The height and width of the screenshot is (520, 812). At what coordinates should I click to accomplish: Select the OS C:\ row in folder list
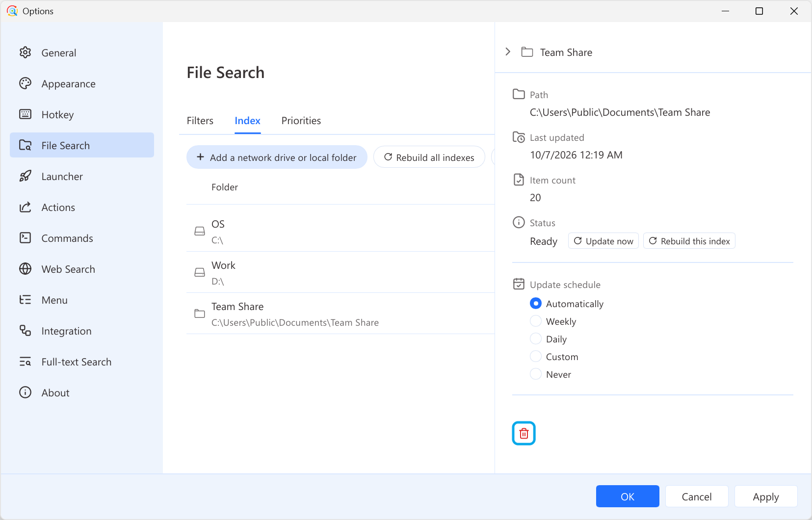[x=341, y=231]
